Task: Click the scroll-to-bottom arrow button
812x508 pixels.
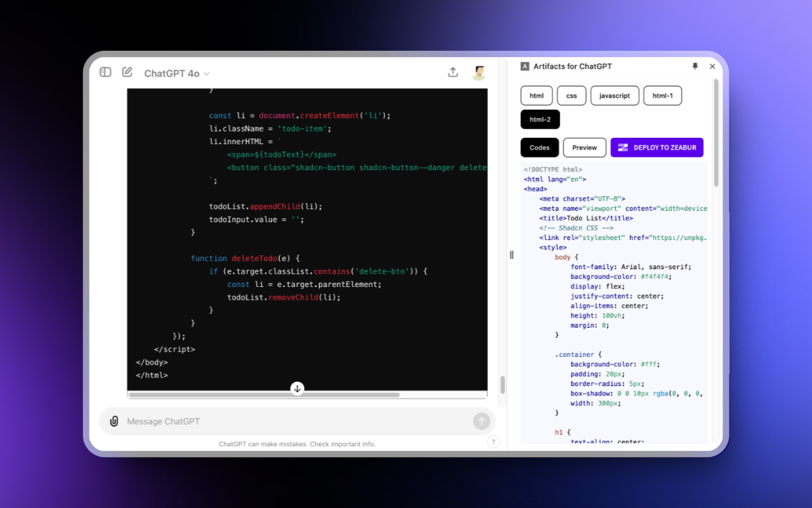Action: click(298, 389)
